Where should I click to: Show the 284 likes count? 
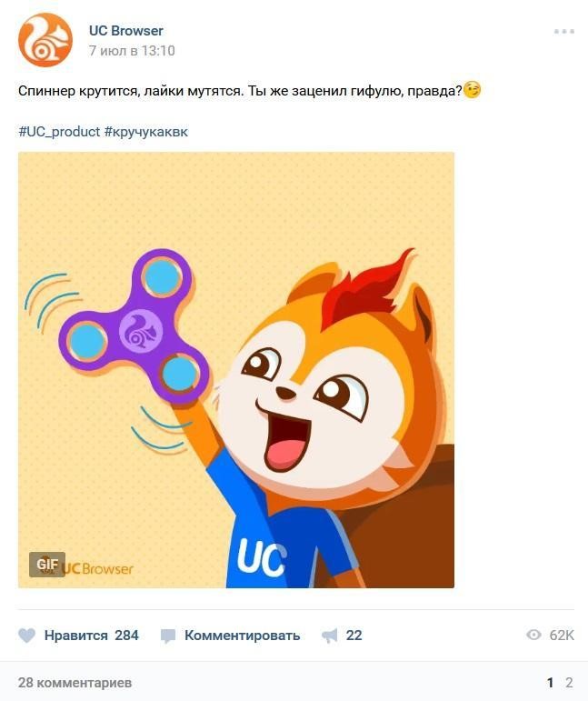[126, 636]
